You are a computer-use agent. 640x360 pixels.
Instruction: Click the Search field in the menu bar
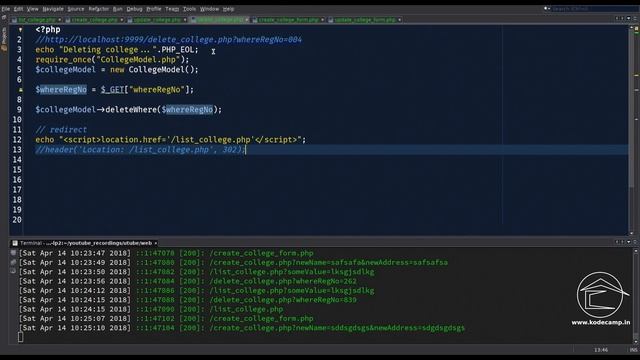pyautogui.click(x=594, y=9)
